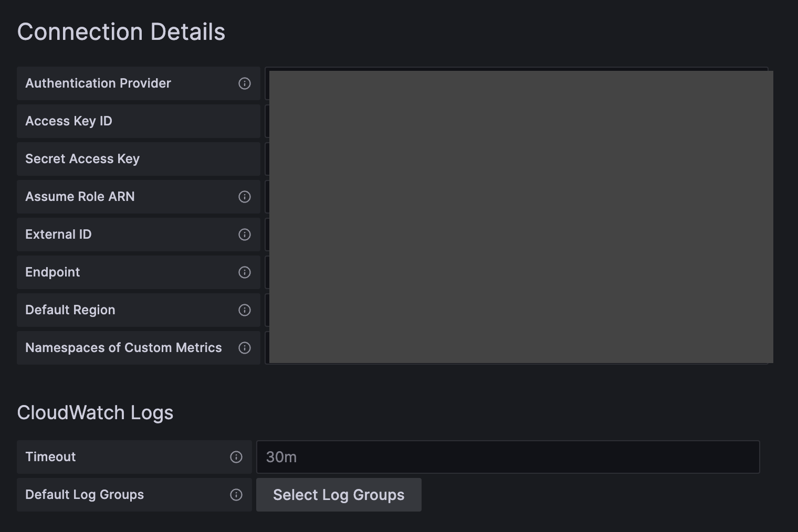Click the External ID label

point(58,235)
